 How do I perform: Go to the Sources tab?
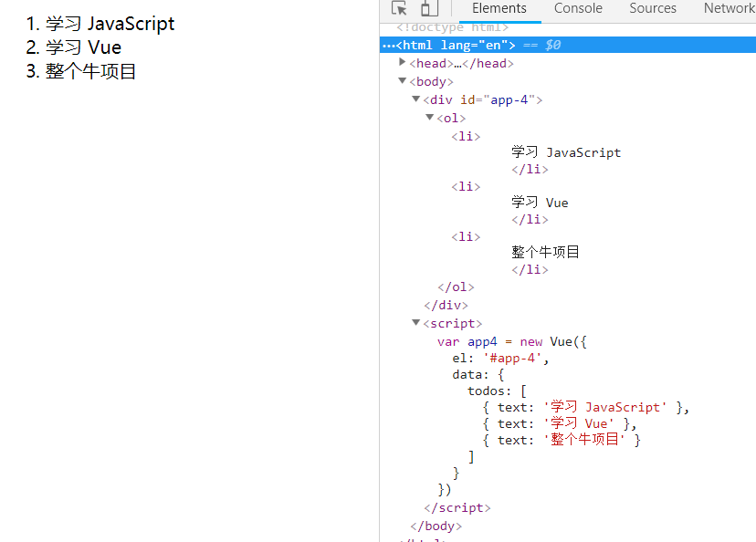point(653,8)
